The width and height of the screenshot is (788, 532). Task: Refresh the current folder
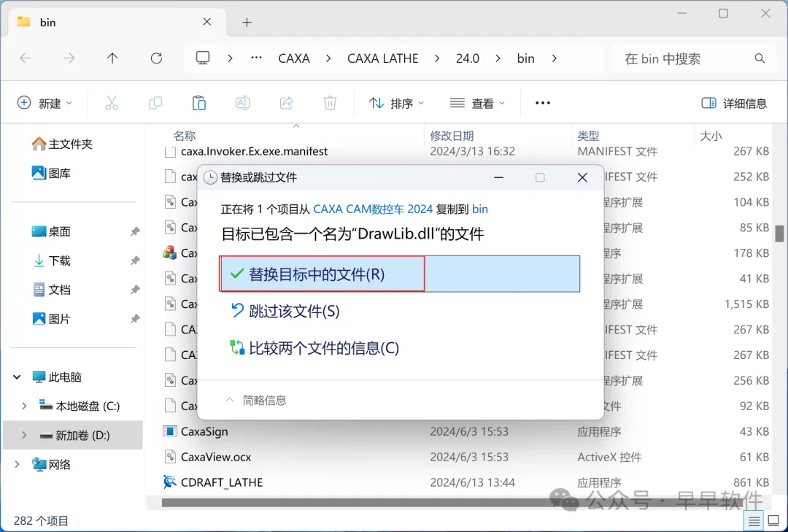tap(156, 58)
